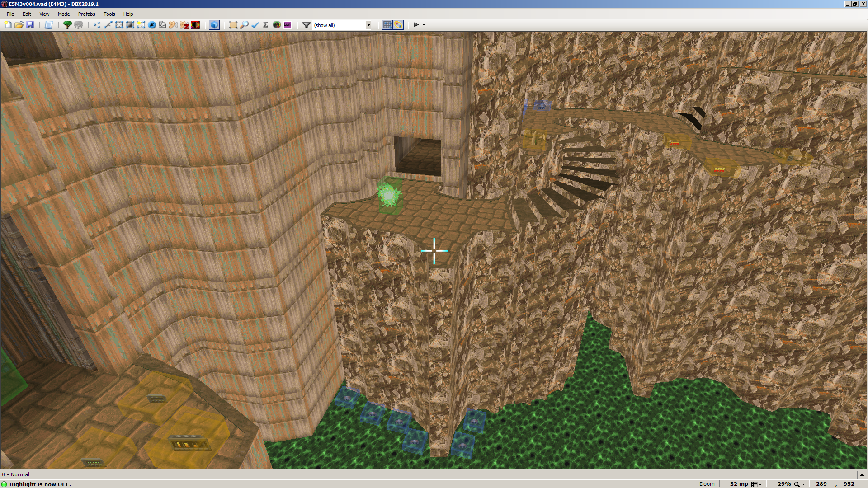Toggle snap to grid button
868x488 pixels.
coord(387,25)
